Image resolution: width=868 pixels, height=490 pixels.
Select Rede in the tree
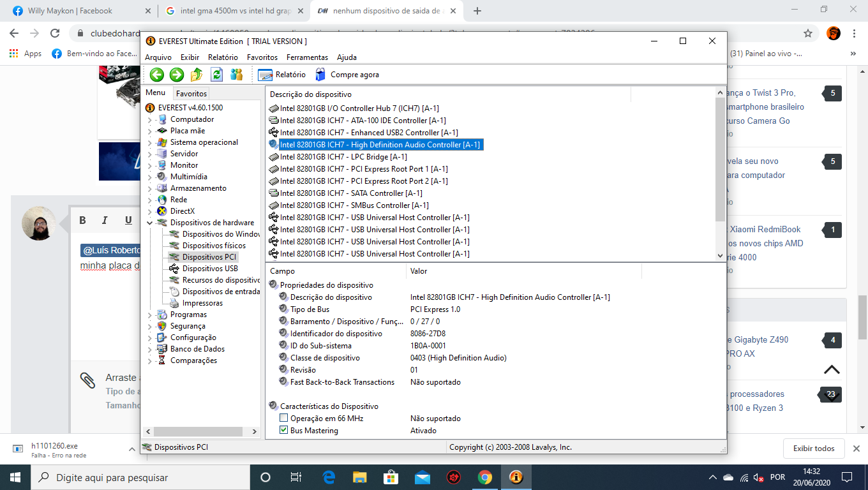(x=179, y=200)
